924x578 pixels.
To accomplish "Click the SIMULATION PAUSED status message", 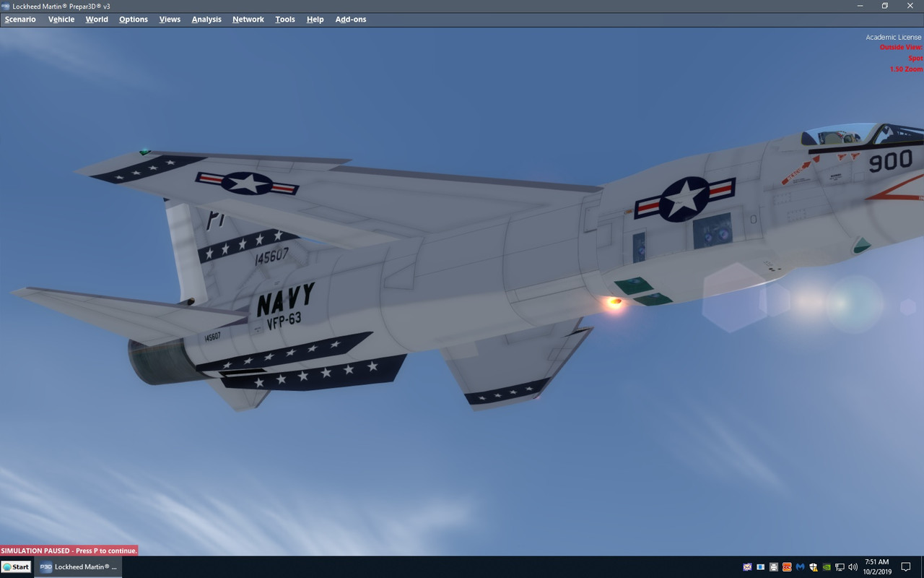I will (x=69, y=551).
